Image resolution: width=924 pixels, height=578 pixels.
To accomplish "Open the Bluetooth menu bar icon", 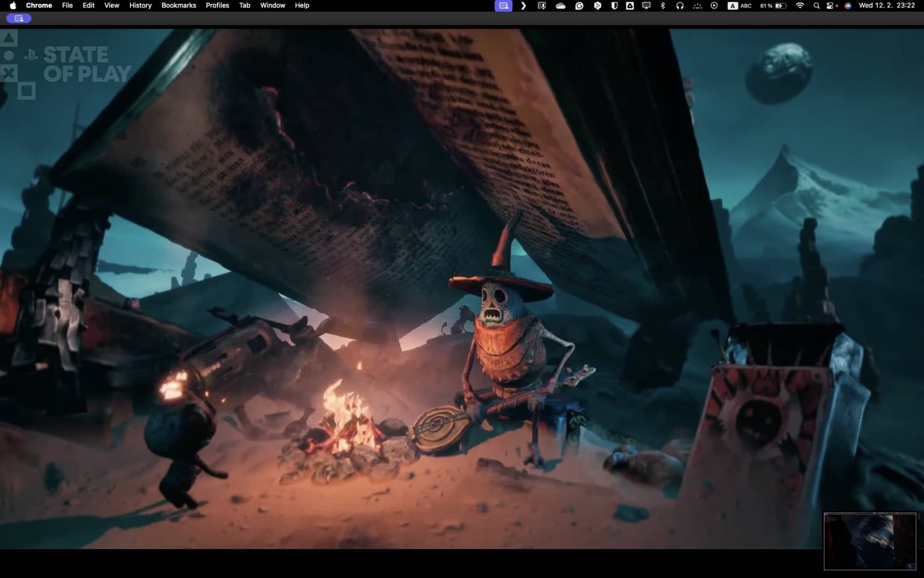I will pos(663,5).
